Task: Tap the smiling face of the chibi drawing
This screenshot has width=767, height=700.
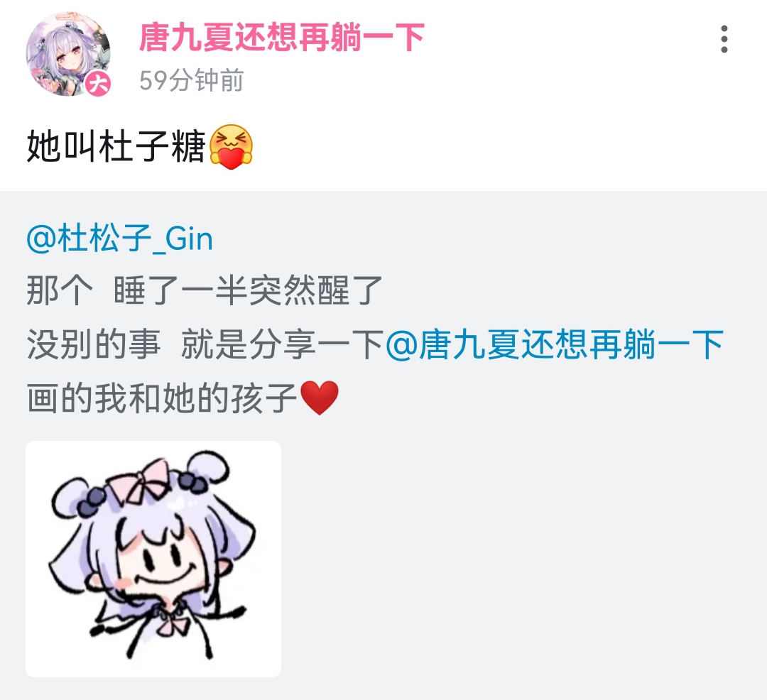Action: coord(164,562)
